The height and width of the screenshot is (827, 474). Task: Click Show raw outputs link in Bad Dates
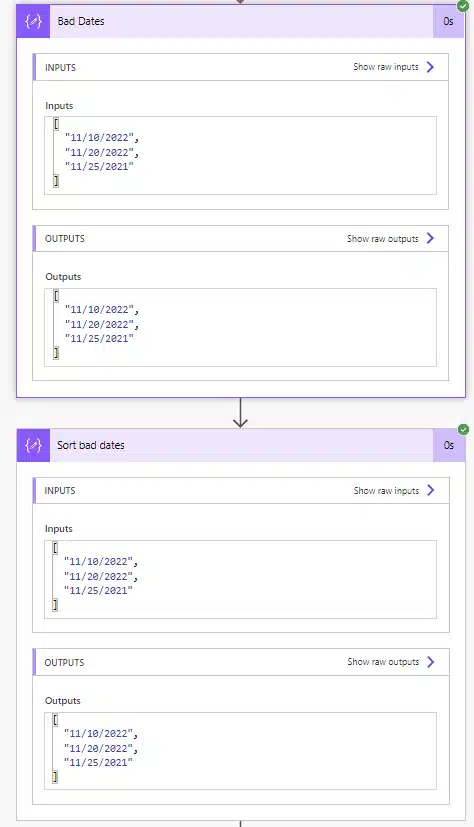coord(383,239)
